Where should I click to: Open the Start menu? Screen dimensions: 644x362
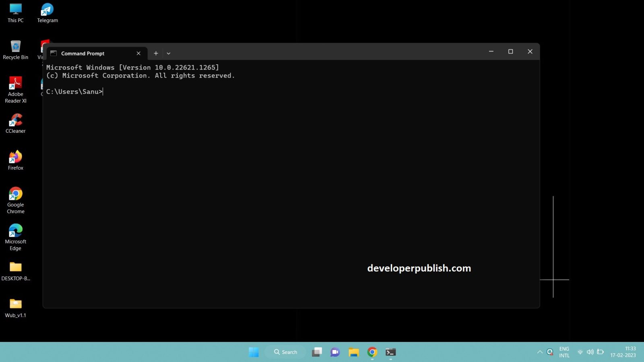tap(254, 352)
